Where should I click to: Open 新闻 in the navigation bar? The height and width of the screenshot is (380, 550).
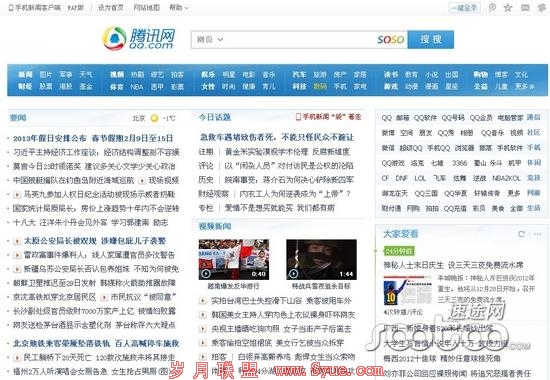[25, 74]
